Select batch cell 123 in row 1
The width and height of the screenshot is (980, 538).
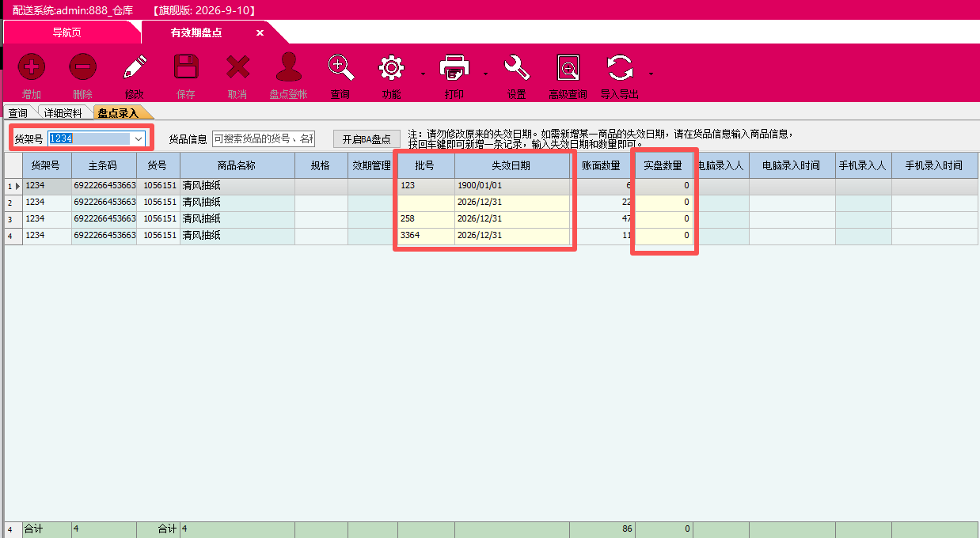(426, 186)
